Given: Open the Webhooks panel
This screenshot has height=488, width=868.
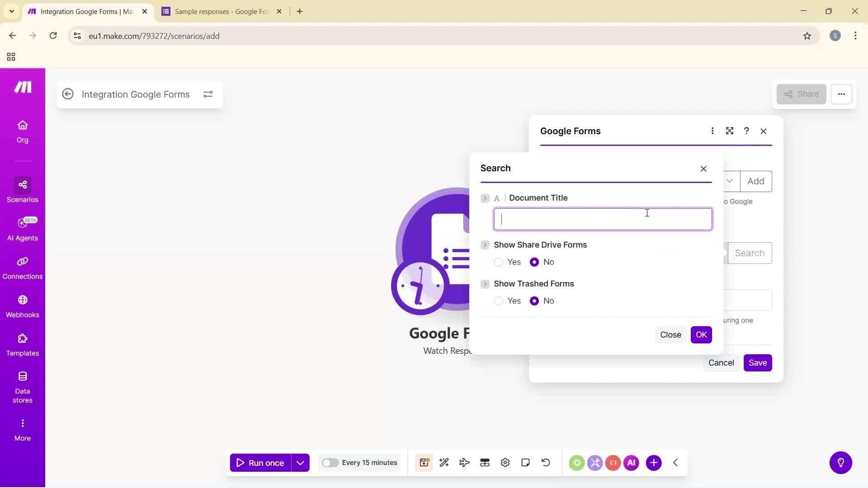Looking at the screenshot, I should pyautogui.click(x=22, y=306).
